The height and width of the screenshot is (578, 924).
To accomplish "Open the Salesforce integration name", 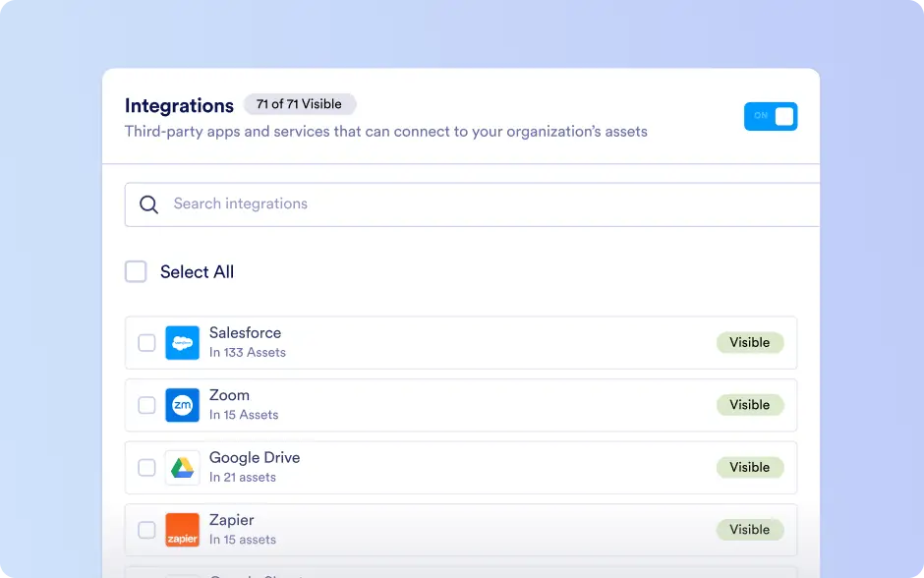I will pyautogui.click(x=245, y=333).
